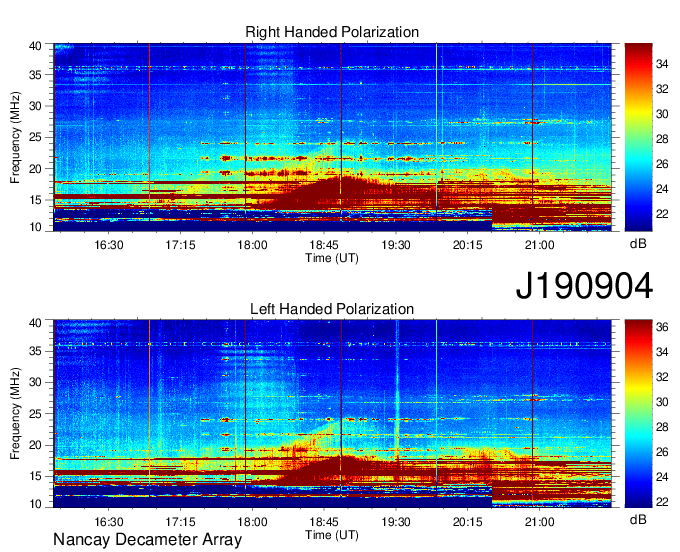The height and width of the screenshot is (552, 680).
Task: Click the 20:15 tick on Left Handed plot
Action: point(468,522)
